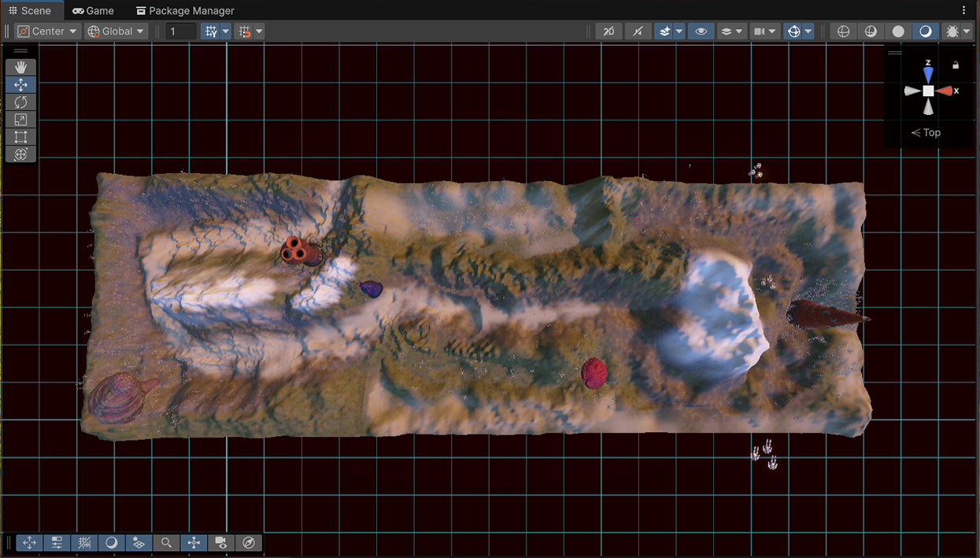980x558 pixels.
Task: Click the grid snap increment value field
Action: point(182,31)
